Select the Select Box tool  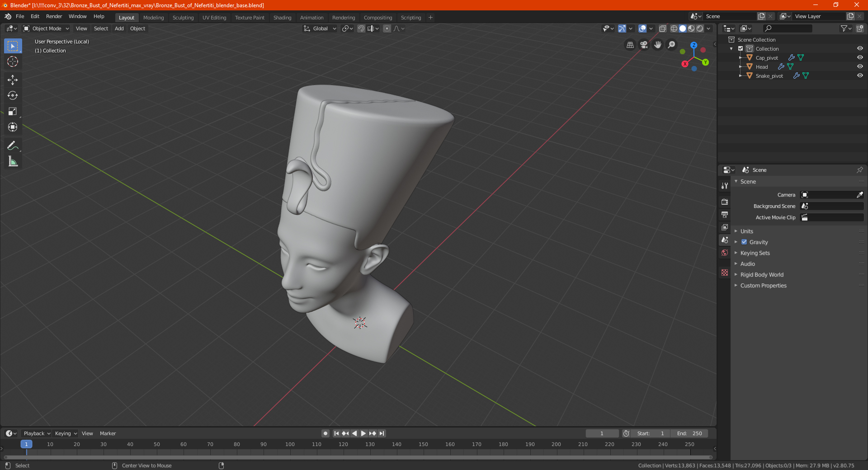[13, 46]
